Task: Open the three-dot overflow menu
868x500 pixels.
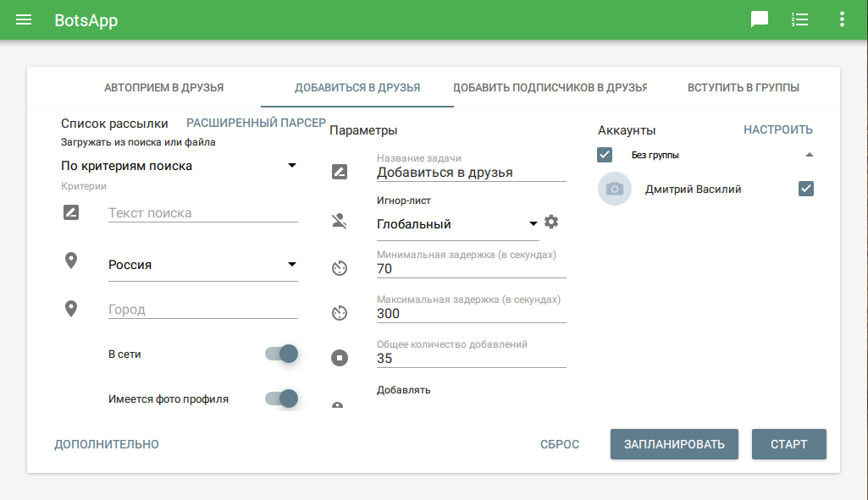Action: tap(842, 20)
